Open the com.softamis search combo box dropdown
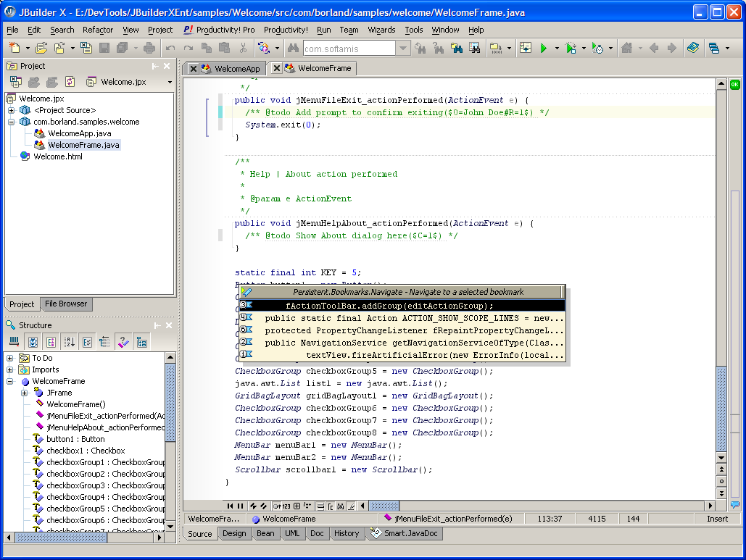This screenshot has height=560, width=746. tap(403, 49)
